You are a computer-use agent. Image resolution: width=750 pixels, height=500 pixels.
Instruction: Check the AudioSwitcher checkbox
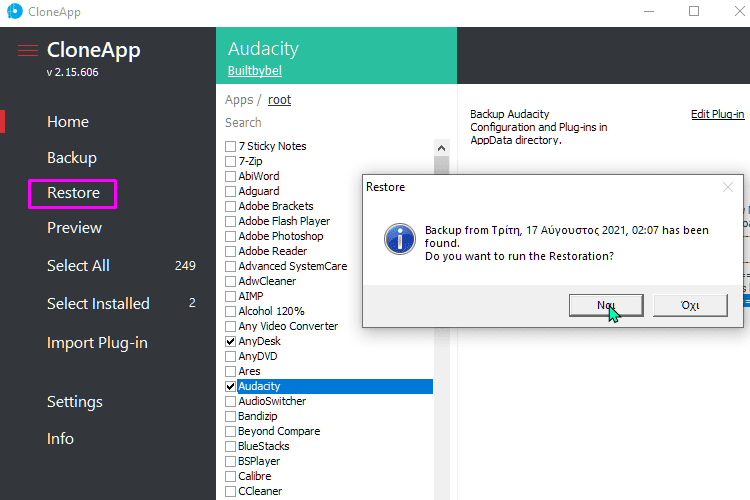pyautogui.click(x=231, y=401)
